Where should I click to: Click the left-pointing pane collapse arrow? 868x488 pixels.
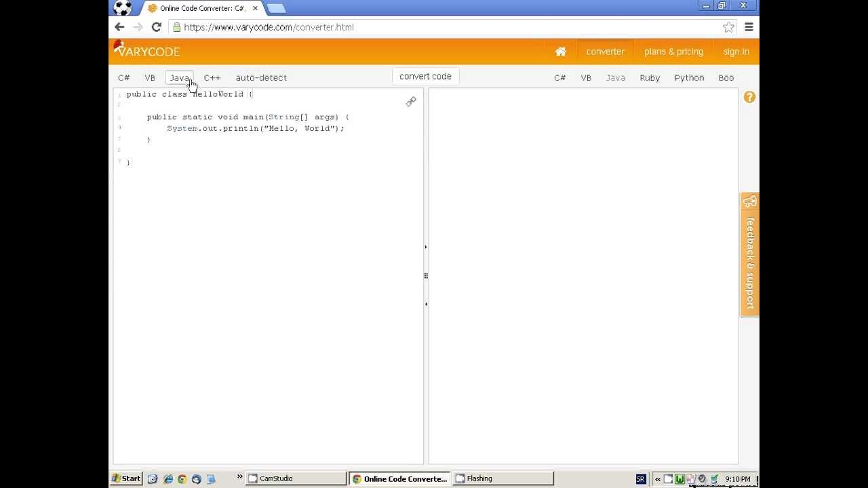426,304
